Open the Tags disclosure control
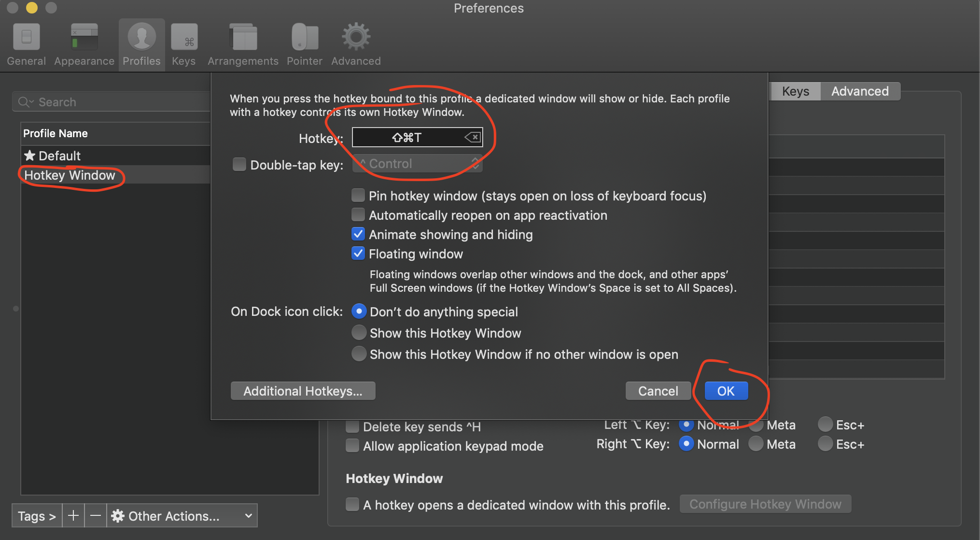 click(36, 515)
